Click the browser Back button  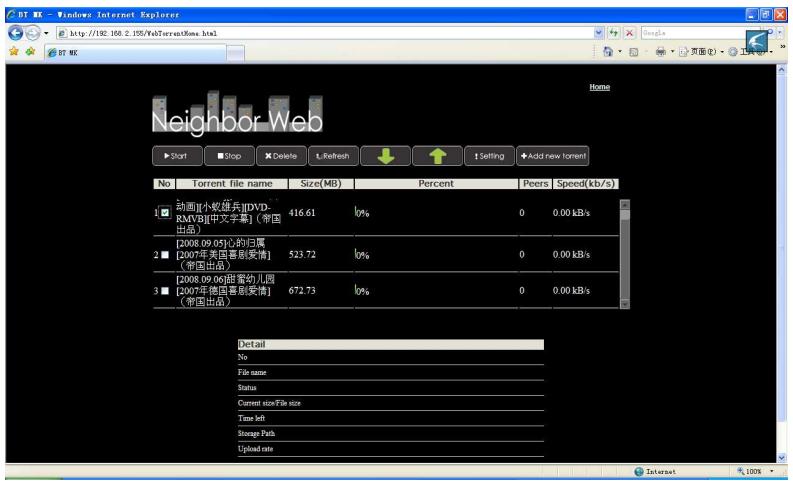coord(16,33)
